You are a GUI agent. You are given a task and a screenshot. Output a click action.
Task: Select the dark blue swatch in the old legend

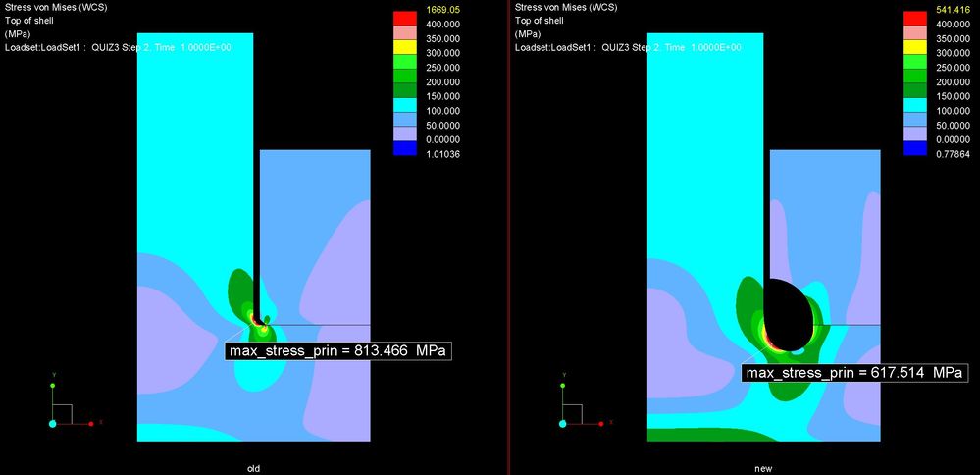click(404, 147)
